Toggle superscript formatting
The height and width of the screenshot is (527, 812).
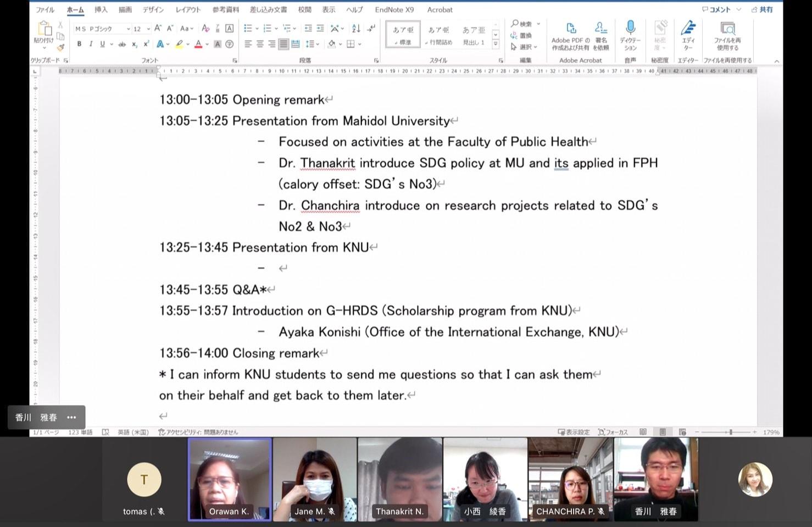coord(146,44)
